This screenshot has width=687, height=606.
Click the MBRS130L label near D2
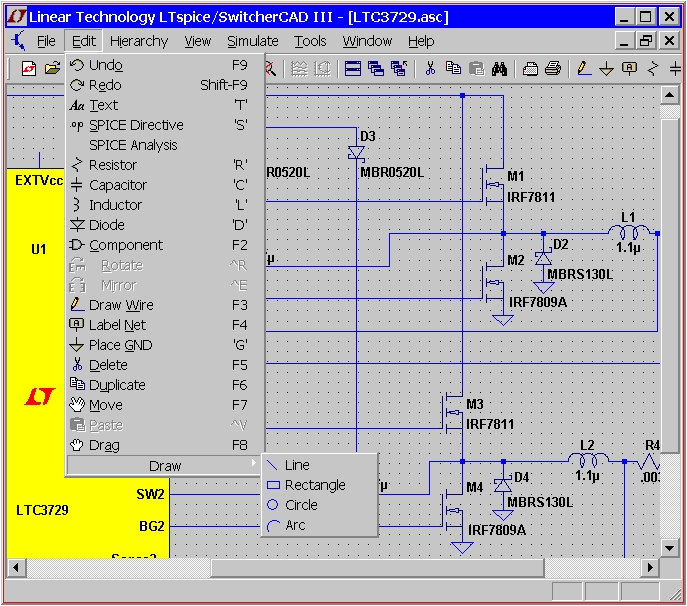coord(580,275)
